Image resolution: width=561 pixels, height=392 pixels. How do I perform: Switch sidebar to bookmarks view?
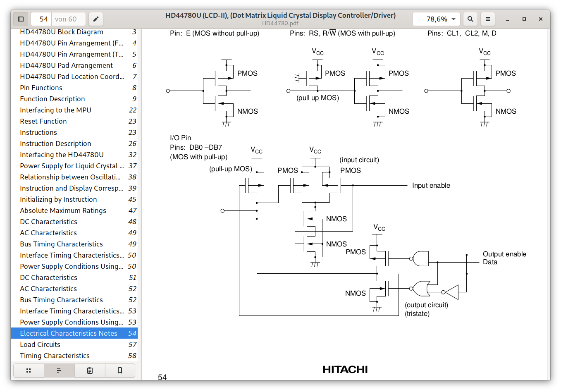120,370
